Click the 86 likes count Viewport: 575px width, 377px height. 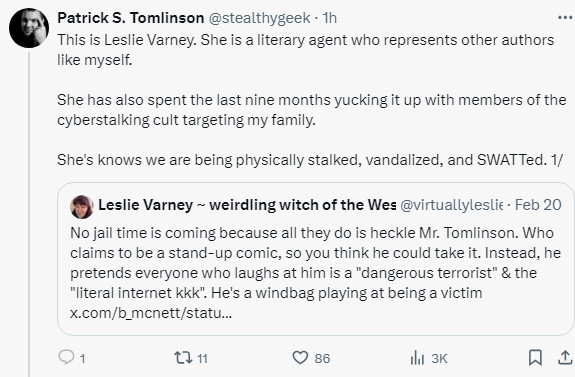point(322,358)
